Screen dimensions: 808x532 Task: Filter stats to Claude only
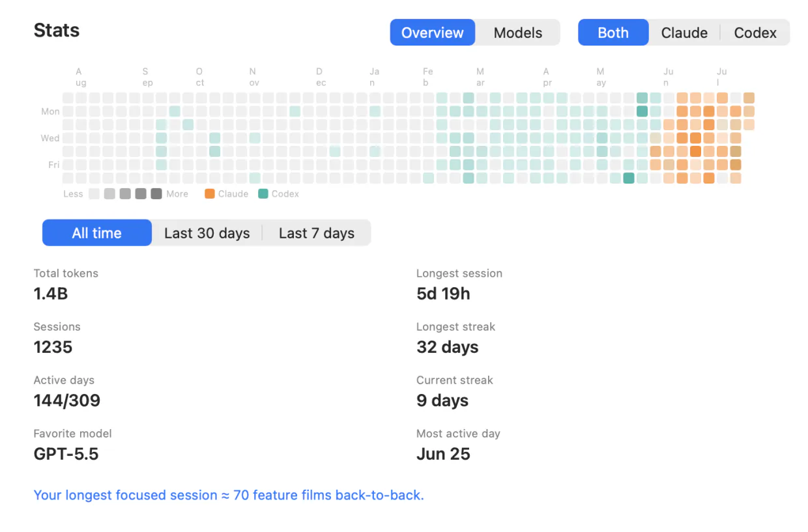[x=684, y=33]
